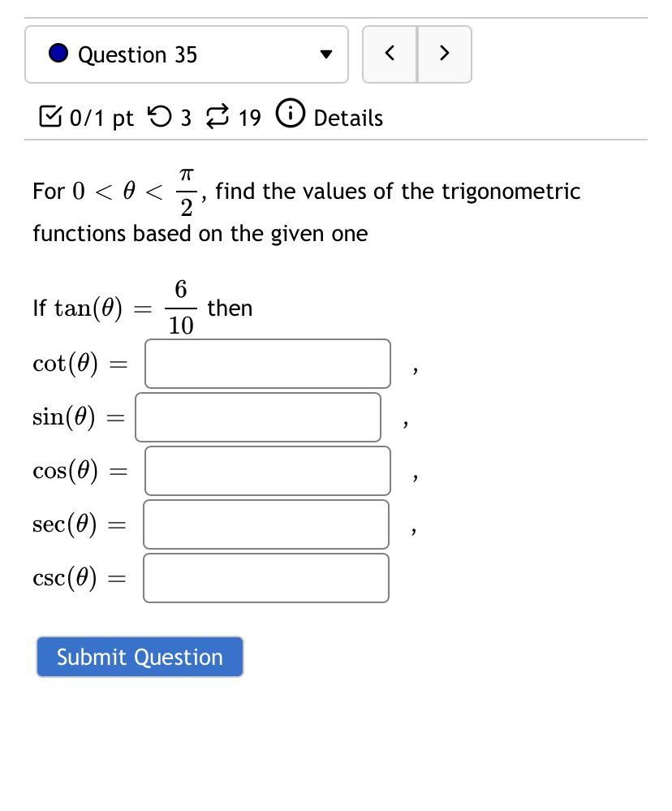The height and width of the screenshot is (811, 672).
Task: Click the dropdown triangle in the question box
Action: click(x=325, y=54)
